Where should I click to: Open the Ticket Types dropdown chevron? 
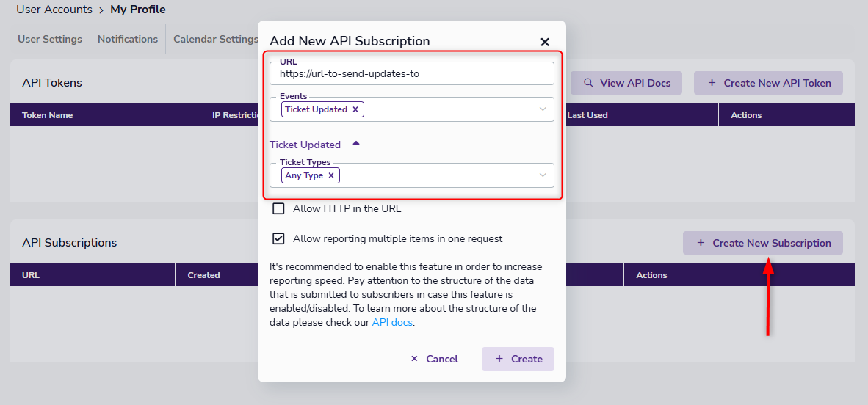tap(543, 175)
